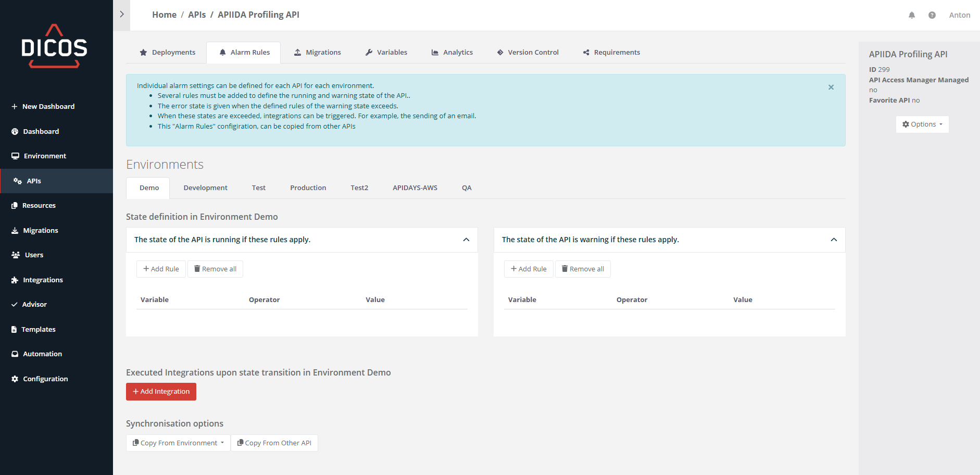Screen dimensions: 980x475
Task: Click the Add Integration button
Action: (161, 392)
